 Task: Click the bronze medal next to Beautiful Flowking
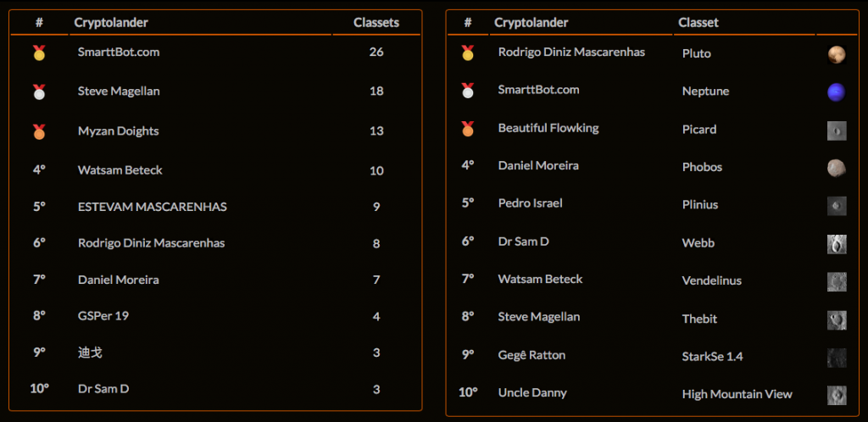pyautogui.click(x=468, y=128)
